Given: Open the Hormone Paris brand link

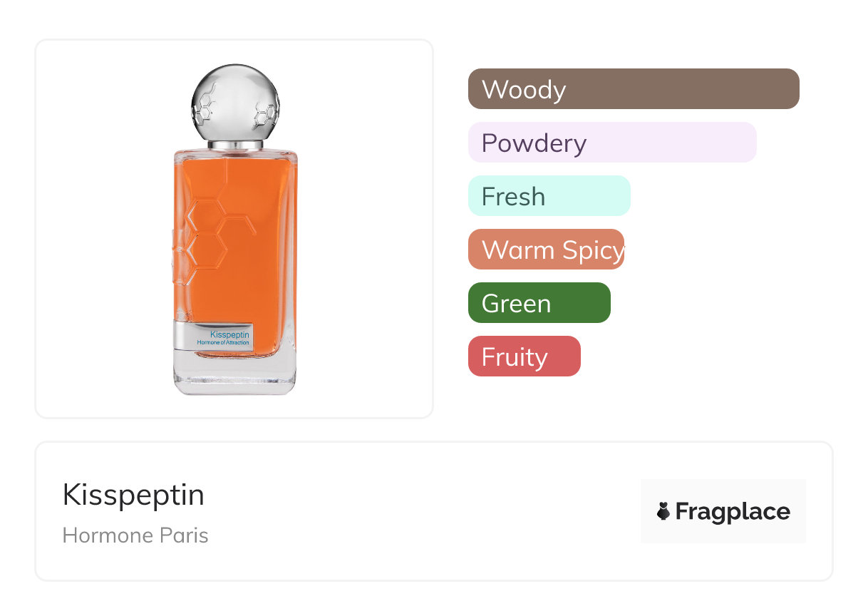Looking at the screenshot, I should [x=135, y=535].
